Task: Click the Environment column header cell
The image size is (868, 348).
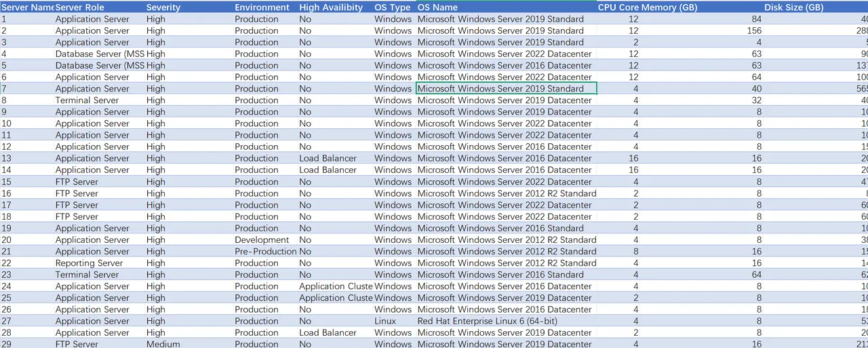Action: (265, 7)
